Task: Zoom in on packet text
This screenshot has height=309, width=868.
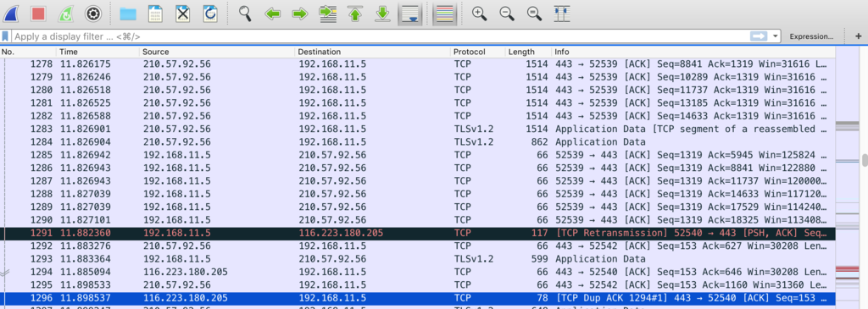Action: pos(480,14)
